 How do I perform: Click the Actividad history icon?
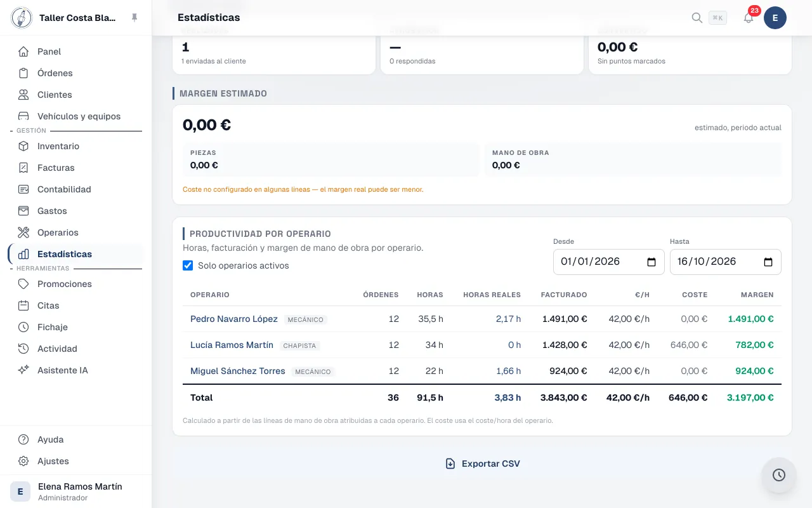(23, 349)
